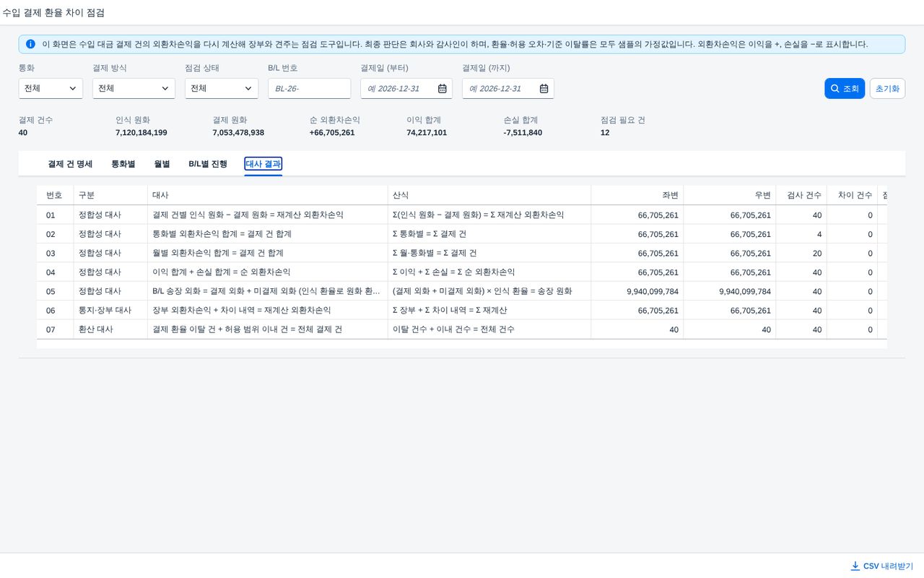Screen dimensions: 924x578
Task: Click the info icon in the notice banner
Action: [30, 44]
